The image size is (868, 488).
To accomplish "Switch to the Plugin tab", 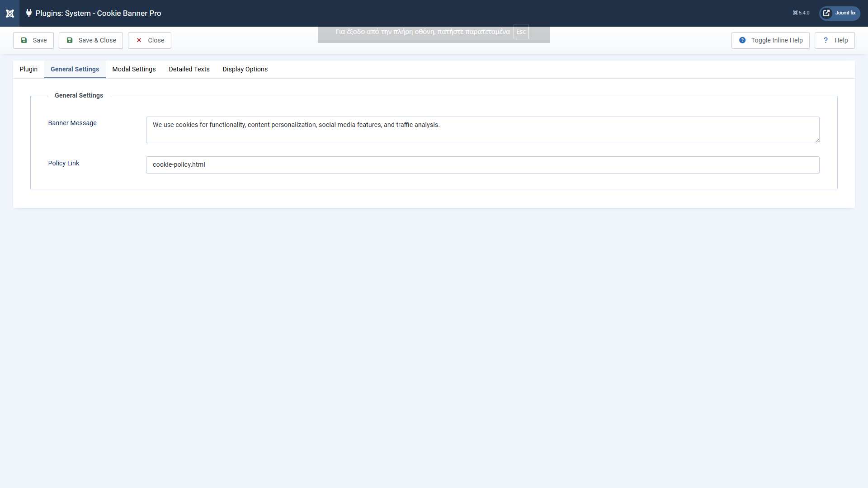I will (28, 69).
